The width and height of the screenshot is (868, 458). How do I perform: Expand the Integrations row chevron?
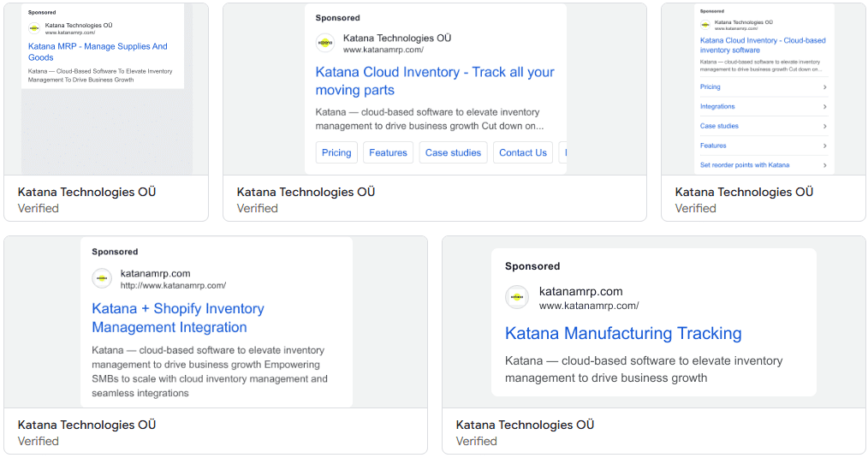click(x=824, y=106)
